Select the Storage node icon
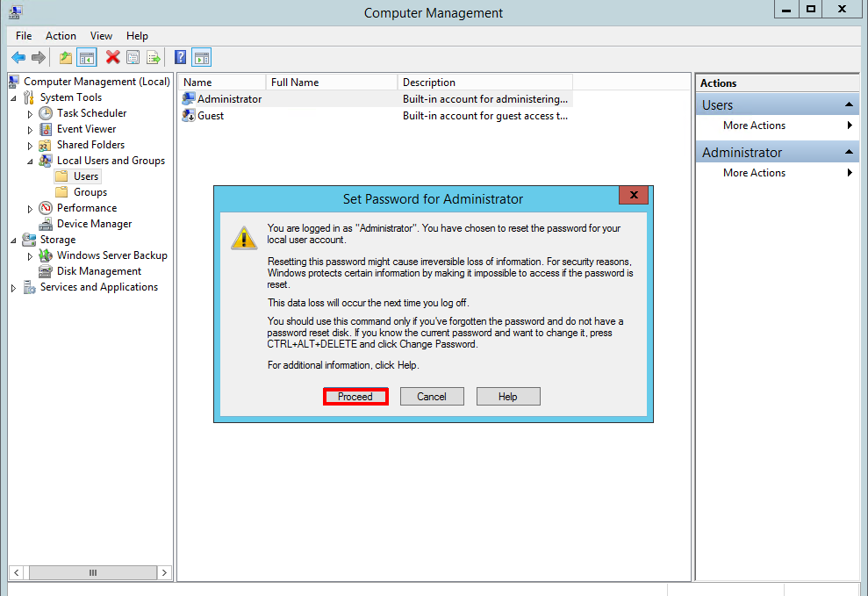Screen dimensions: 868x596 click(x=29, y=240)
